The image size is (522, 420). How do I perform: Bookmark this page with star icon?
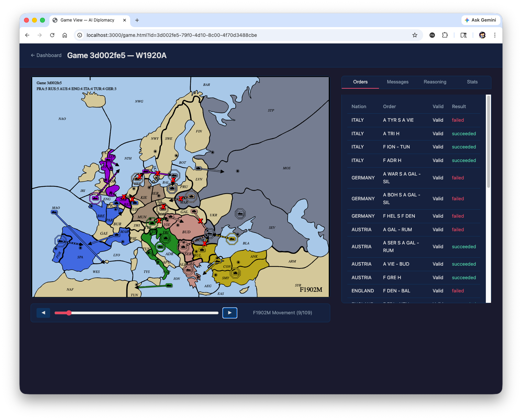coord(414,35)
